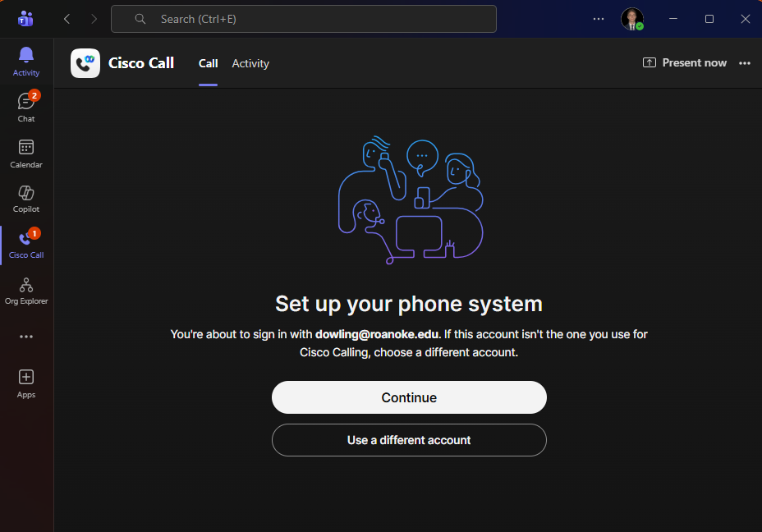Image resolution: width=762 pixels, height=532 pixels.
Task: Open Org Explorer
Action: (x=26, y=291)
